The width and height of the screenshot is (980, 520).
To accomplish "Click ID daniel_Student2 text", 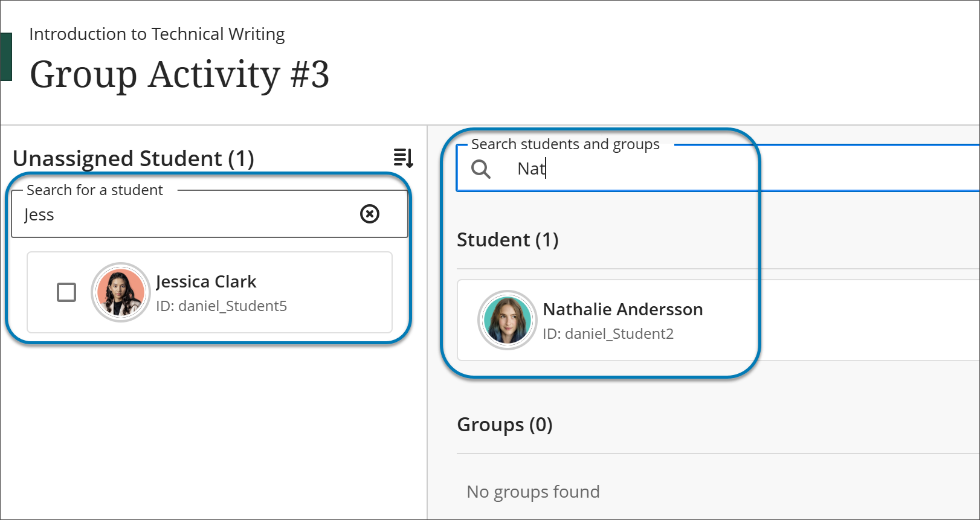I will pos(608,334).
